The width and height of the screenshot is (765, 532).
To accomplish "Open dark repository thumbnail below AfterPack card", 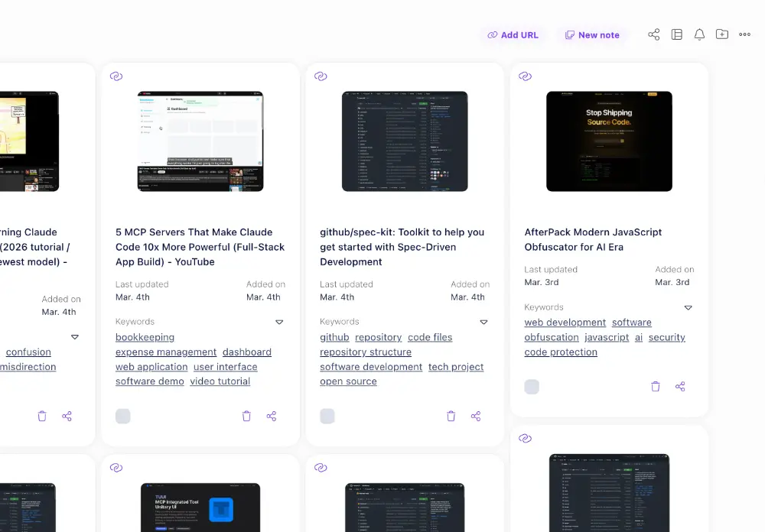I will click(x=610, y=493).
